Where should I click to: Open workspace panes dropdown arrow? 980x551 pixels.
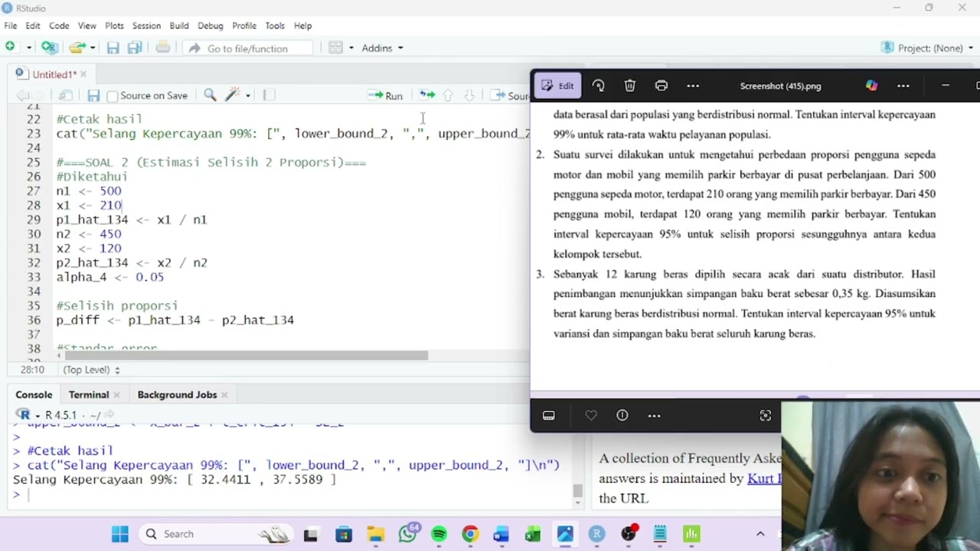[351, 47]
